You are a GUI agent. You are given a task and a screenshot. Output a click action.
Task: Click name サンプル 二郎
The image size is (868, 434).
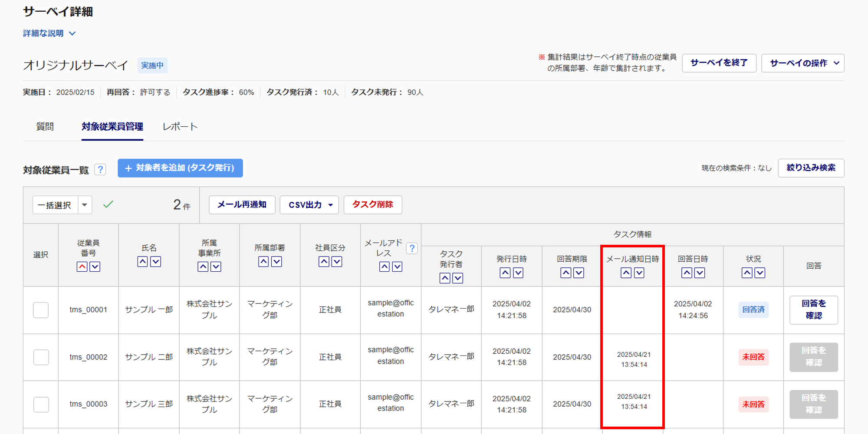coord(149,357)
